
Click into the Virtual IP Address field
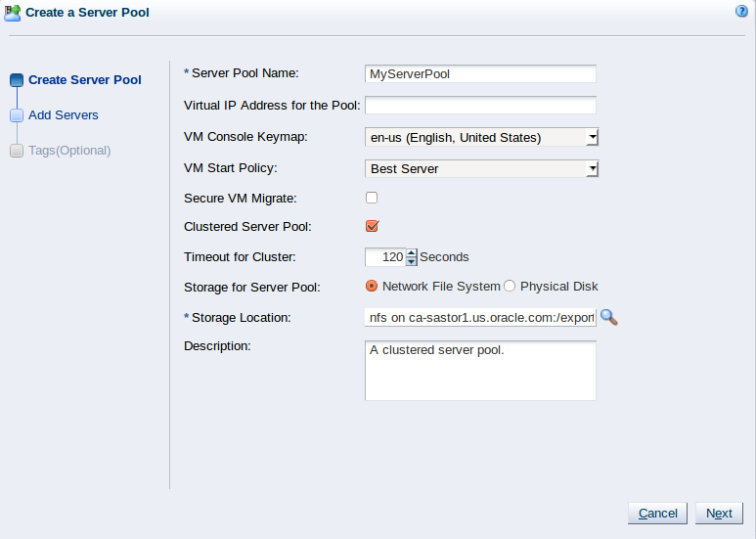pos(481,105)
